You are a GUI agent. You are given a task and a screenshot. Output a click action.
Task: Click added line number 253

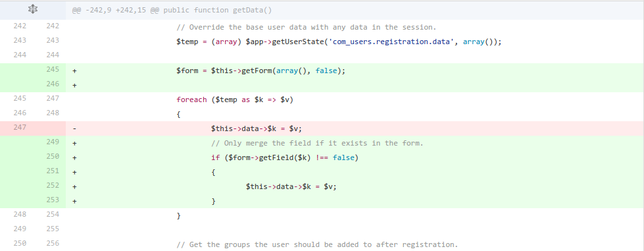pos(52,200)
